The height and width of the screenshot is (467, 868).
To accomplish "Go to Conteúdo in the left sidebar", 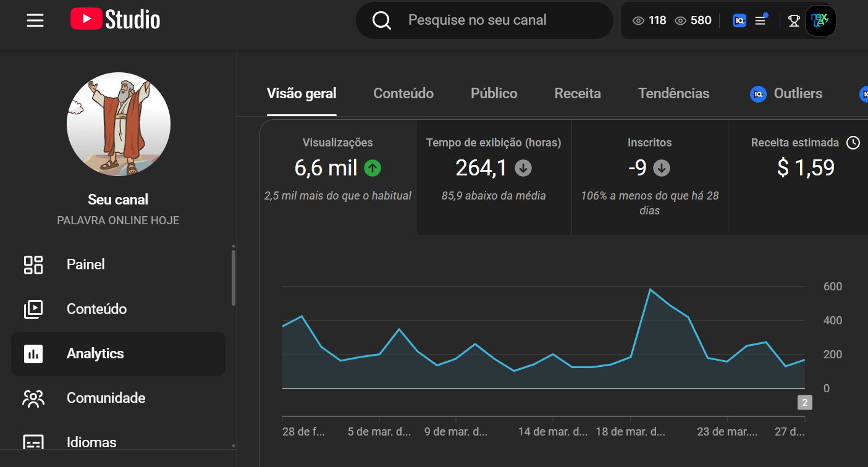I will click(x=118, y=309).
